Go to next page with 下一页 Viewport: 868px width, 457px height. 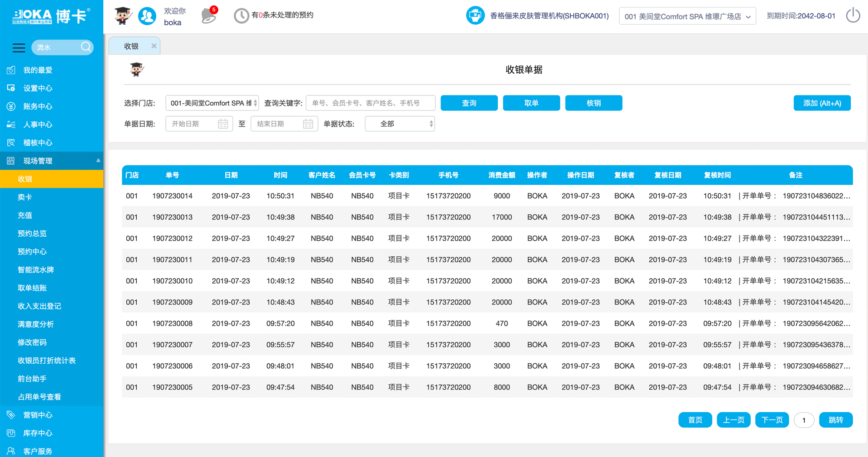click(x=772, y=420)
